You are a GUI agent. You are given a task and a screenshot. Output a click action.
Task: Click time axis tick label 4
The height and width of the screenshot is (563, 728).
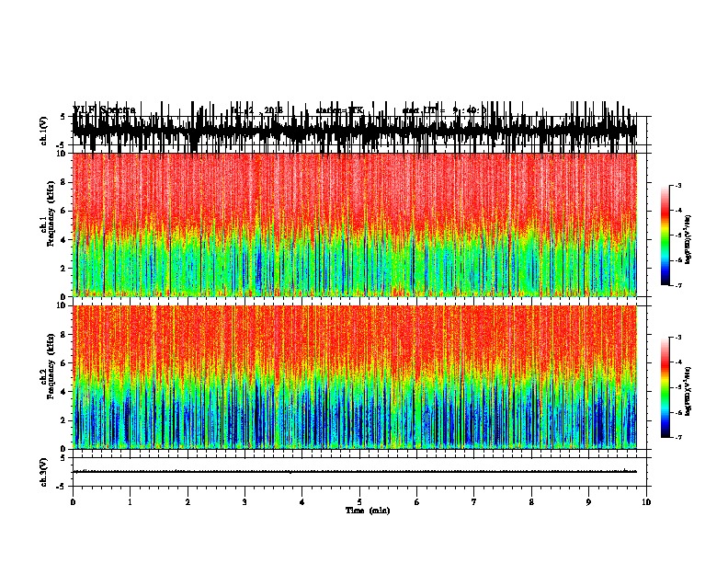click(x=301, y=502)
